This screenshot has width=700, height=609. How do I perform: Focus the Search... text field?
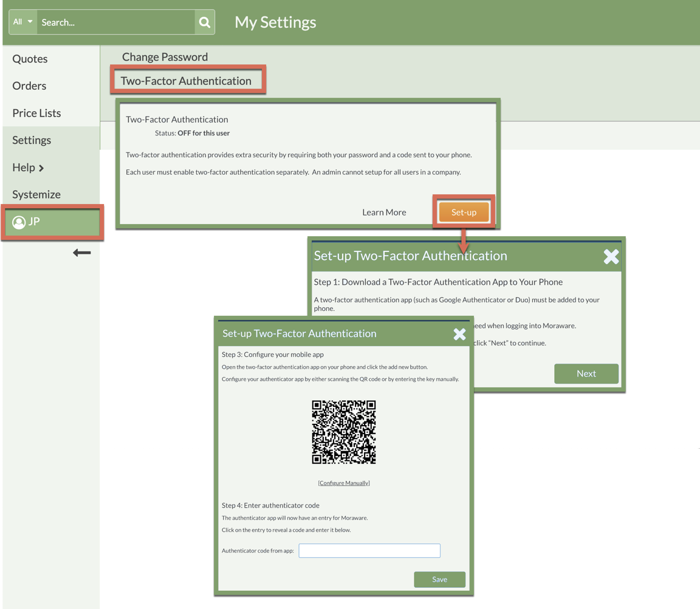[115, 22]
